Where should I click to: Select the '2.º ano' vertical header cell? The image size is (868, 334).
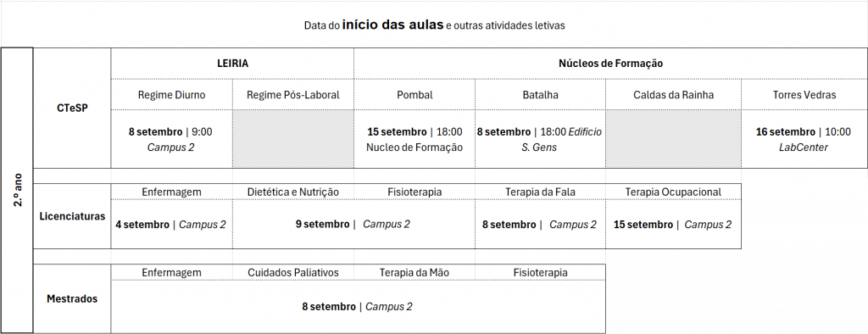tap(17, 190)
